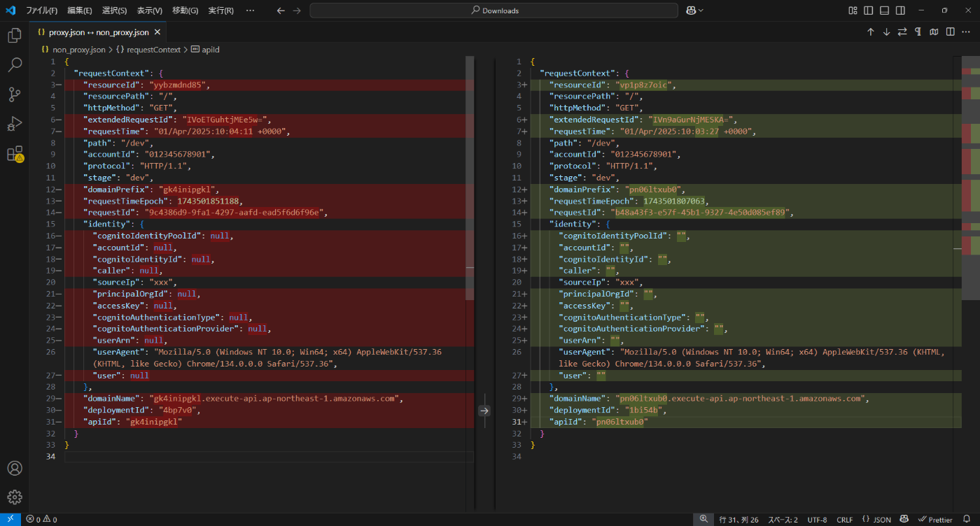Open the Explorer view in the activity bar
The height and width of the screenshot is (526, 980).
(15, 35)
